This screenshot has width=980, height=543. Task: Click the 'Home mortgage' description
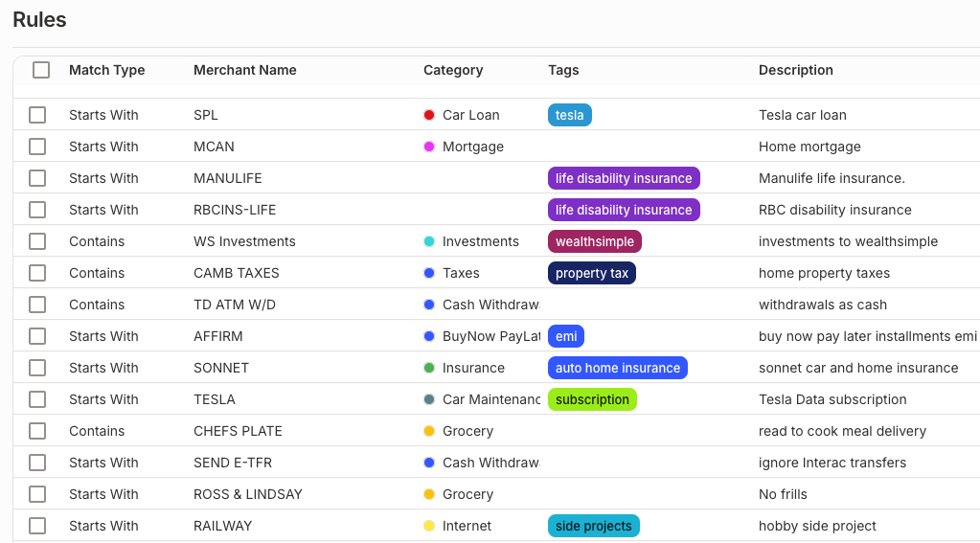(x=809, y=147)
